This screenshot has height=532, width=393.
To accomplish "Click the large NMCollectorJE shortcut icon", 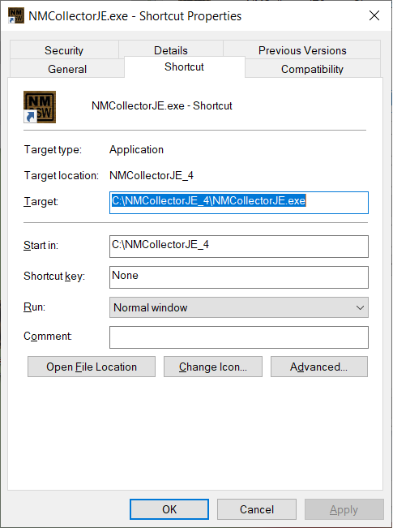I will [x=40, y=107].
